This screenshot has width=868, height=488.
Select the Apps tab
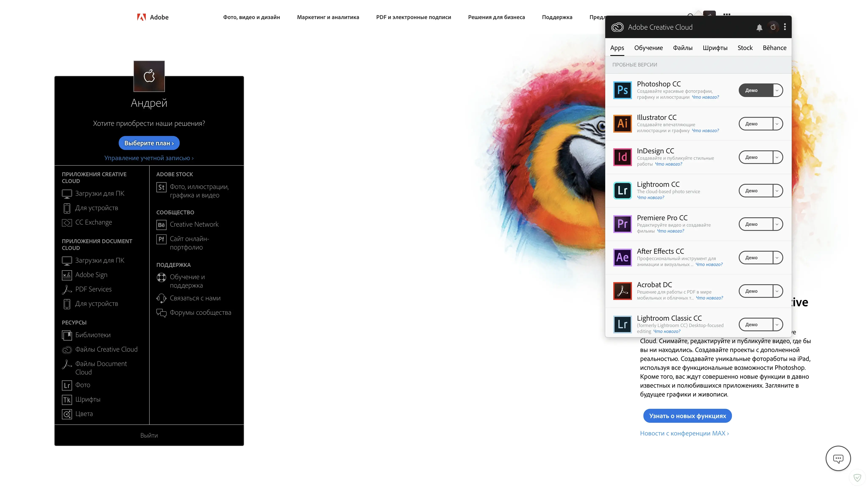[x=617, y=48]
